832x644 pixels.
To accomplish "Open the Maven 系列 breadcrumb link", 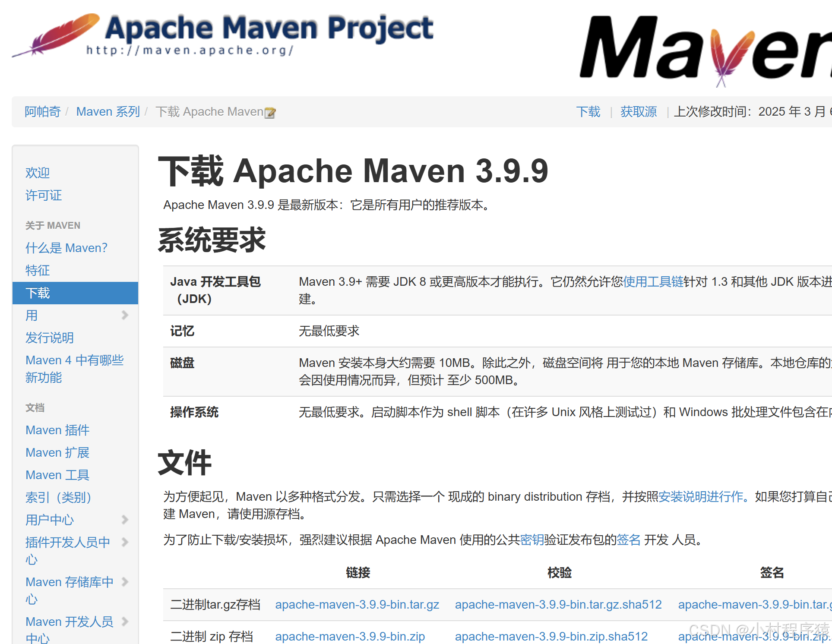I will [x=108, y=112].
